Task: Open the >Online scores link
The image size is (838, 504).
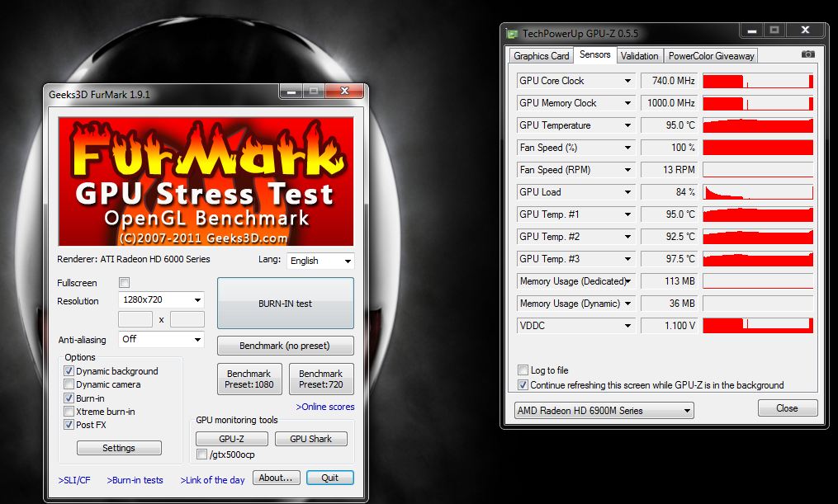Action: [325, 407]
